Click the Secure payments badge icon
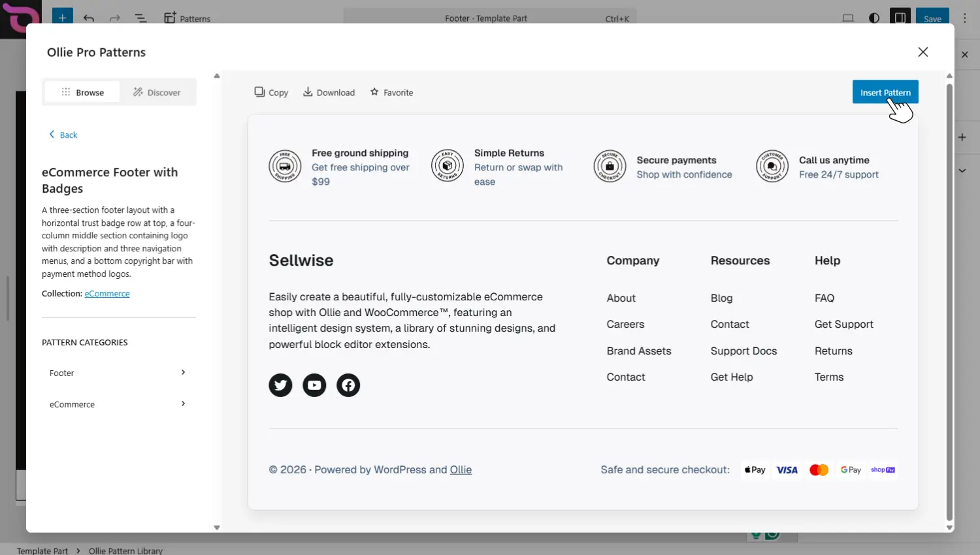The height and width of the screenshot is (555, 980). [610, 166]
